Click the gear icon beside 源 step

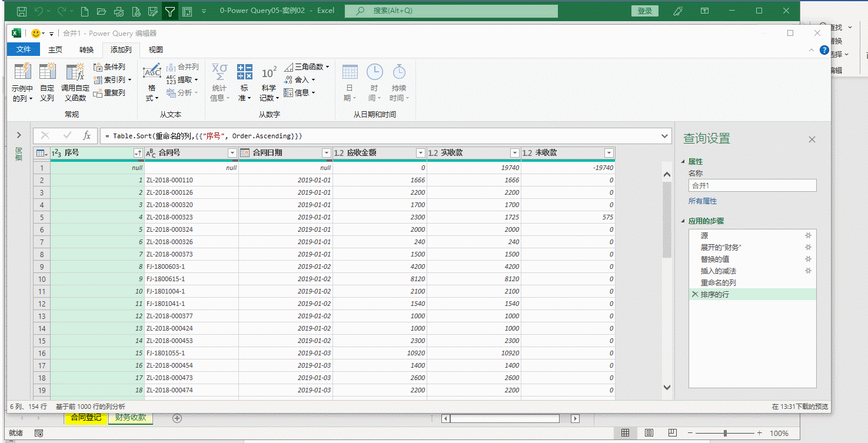click(808, 235)
